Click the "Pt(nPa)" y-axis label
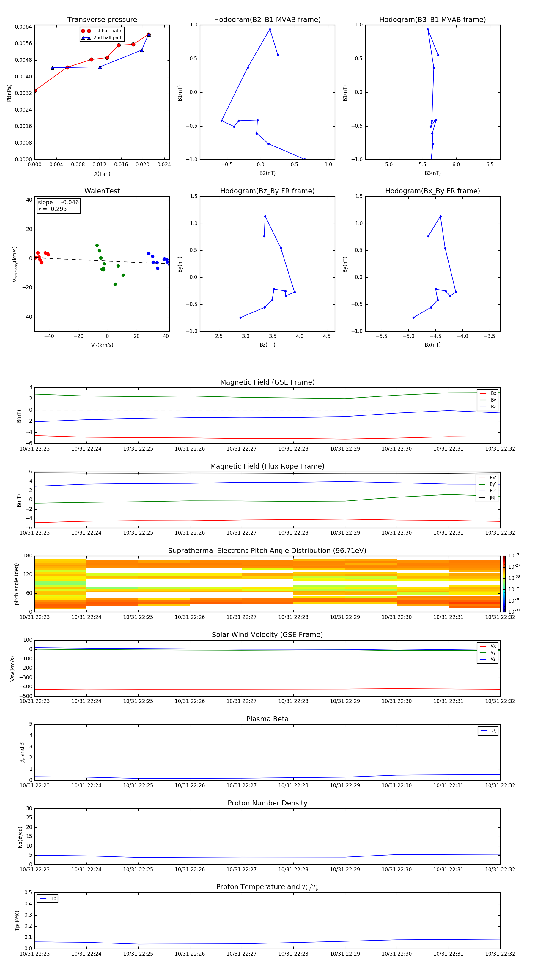 [9, 92]
